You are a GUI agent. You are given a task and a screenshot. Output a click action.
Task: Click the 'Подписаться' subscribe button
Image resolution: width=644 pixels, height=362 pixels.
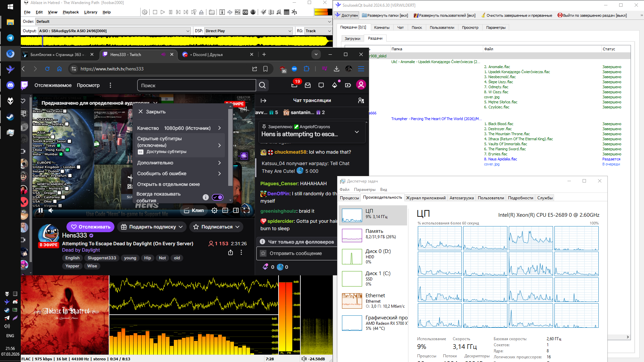pyautogui.click(x=216, y=227)
